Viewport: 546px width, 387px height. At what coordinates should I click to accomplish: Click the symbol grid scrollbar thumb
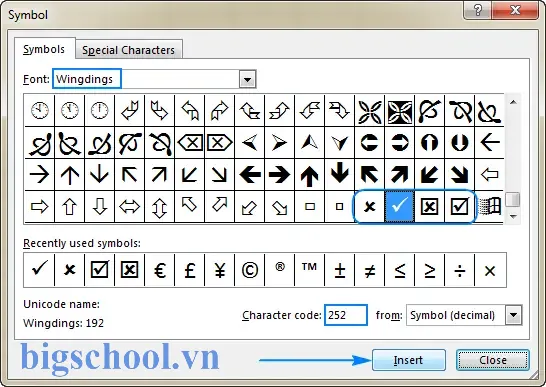click(x=513, y=200)
